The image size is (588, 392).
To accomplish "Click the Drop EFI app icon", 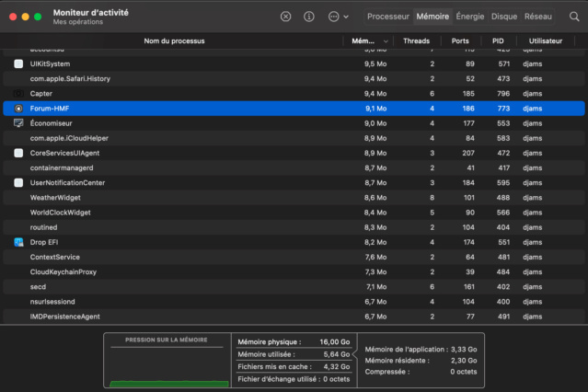I will pyautogui.click(x=18, y=242).
